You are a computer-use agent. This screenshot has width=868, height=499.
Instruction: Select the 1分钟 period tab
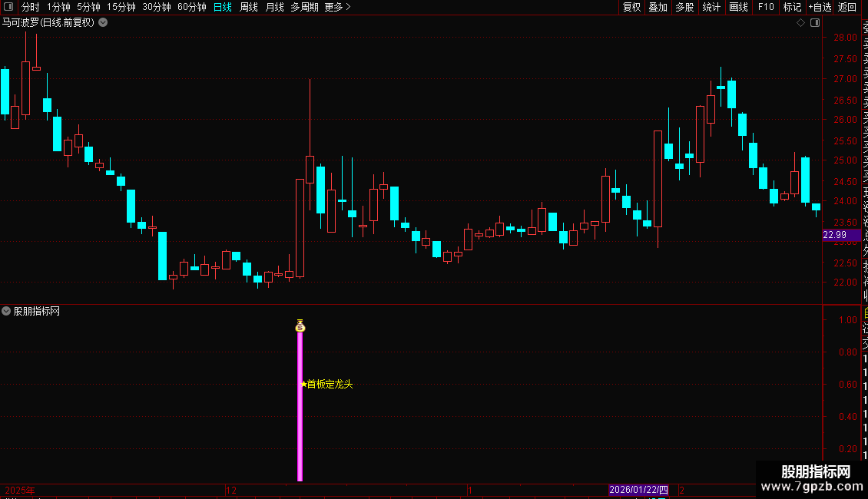point(58,7)
